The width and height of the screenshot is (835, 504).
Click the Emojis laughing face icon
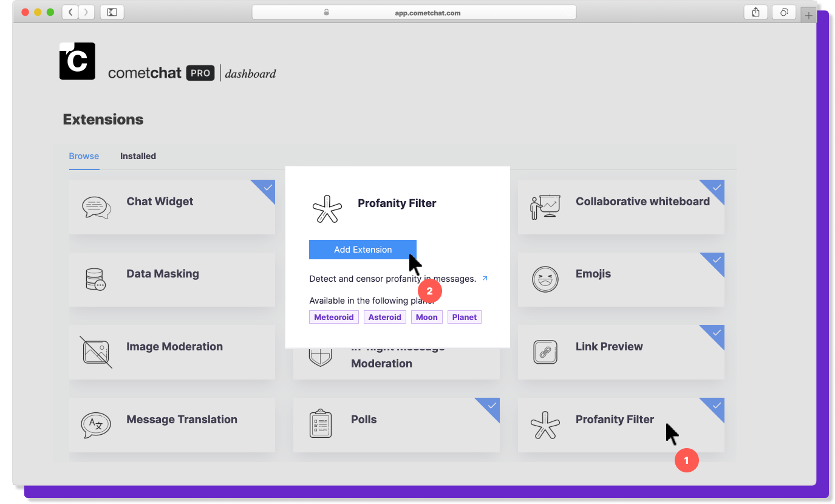pos(545,279)
